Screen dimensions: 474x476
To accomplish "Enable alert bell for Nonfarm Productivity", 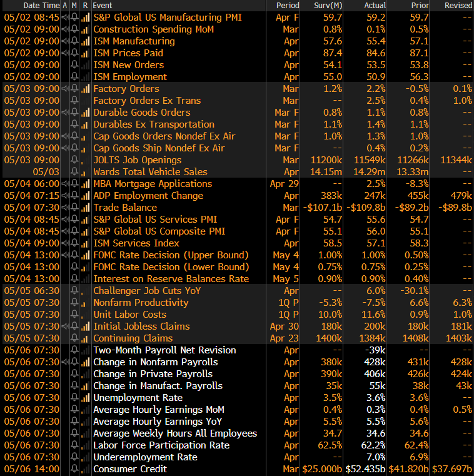I will (x=75, y=303).
